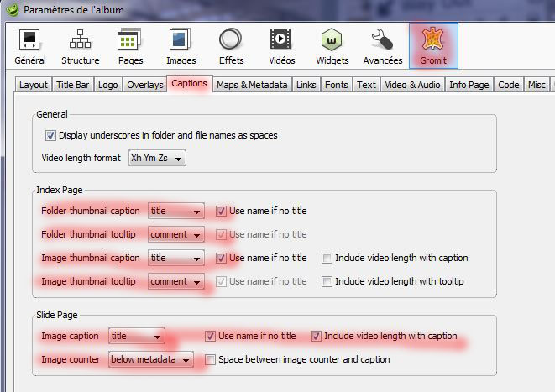555x392 pixels.
Task: Check Space between image counter and caption
Action: 211,360
